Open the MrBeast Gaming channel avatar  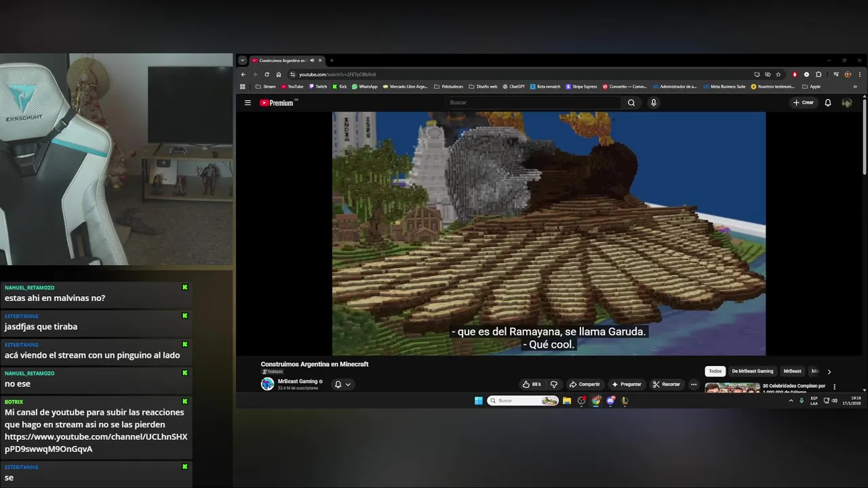tap(267, 384)
